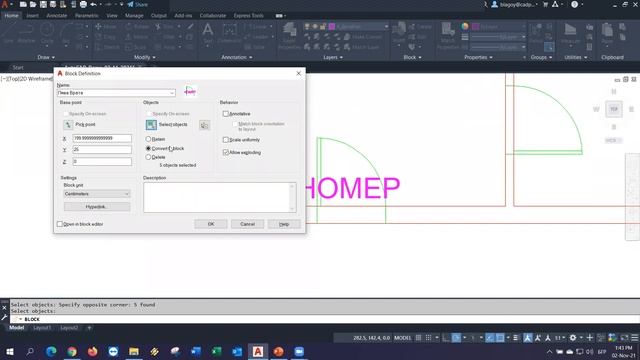Click the Undo arrow in quick access
The width and height of the screenshot is (640, 360).
click(x=93, y=4)
